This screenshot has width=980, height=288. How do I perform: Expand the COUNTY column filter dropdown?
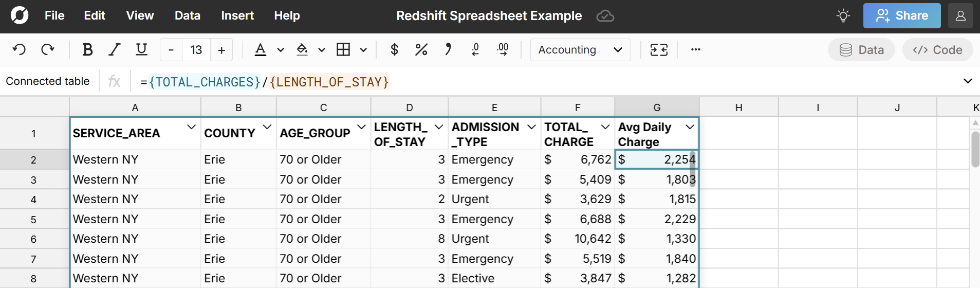[267, 127]
